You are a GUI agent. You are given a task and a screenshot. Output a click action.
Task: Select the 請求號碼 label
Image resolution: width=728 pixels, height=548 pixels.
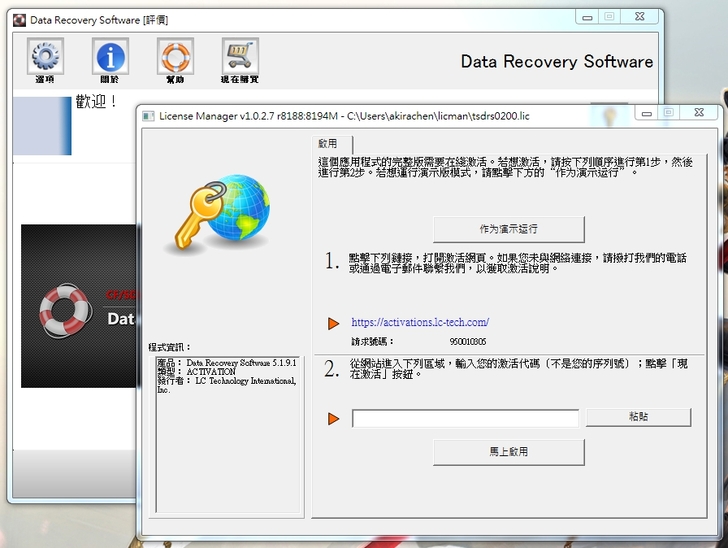pyautogui.click(x=372, y=342)
